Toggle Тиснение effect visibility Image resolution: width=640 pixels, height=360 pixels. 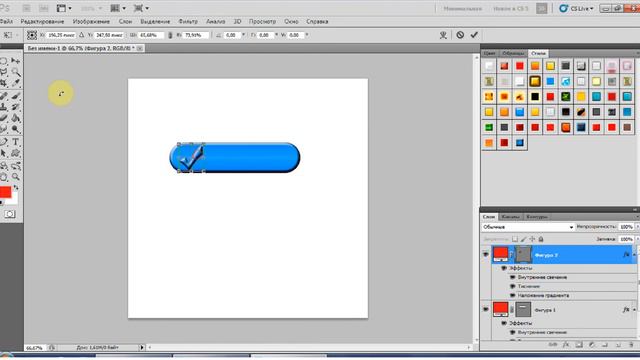[513, 286]
